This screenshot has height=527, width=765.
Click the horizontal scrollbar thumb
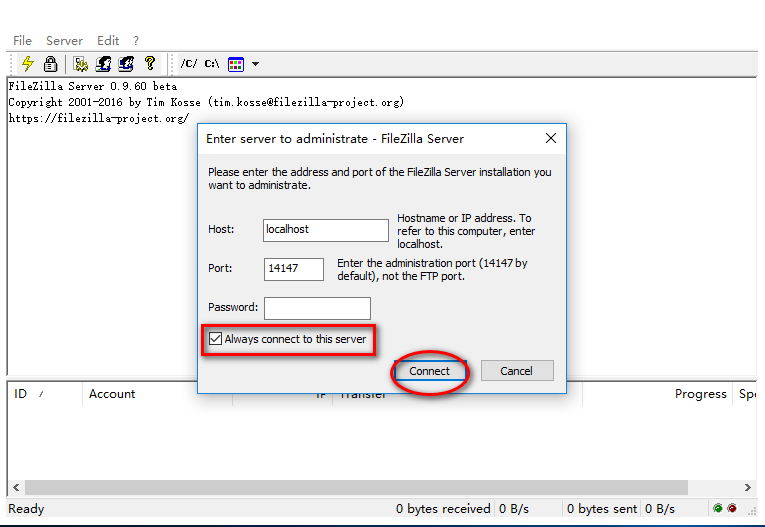tap(356, 487)
